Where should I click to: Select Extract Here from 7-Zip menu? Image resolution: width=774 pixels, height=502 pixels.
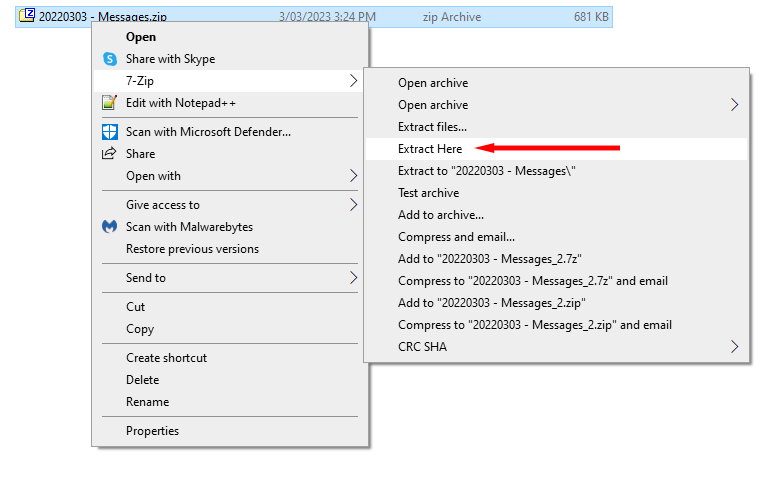click(x=430, y=149)
